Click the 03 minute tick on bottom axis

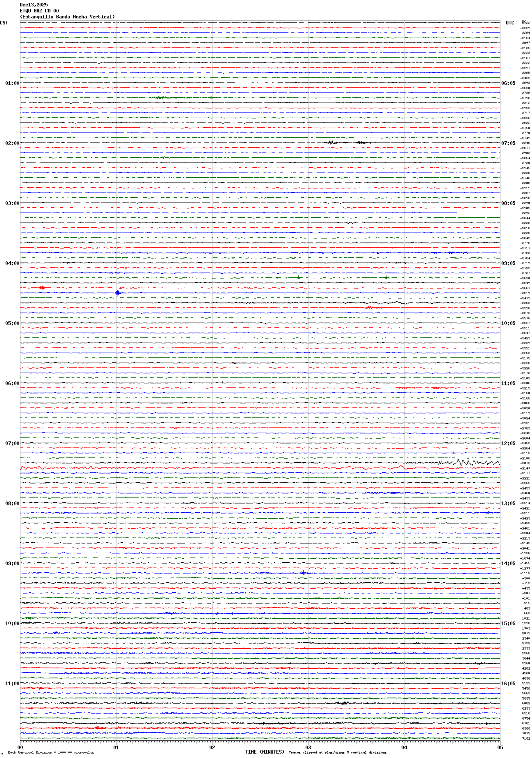point(308,747)
